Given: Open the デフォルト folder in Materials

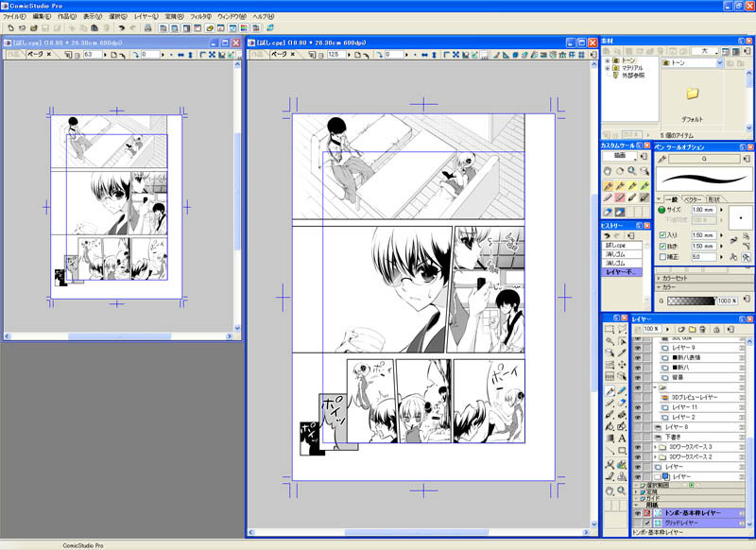Looking at the screenshot, I should [x=693, y=94].
